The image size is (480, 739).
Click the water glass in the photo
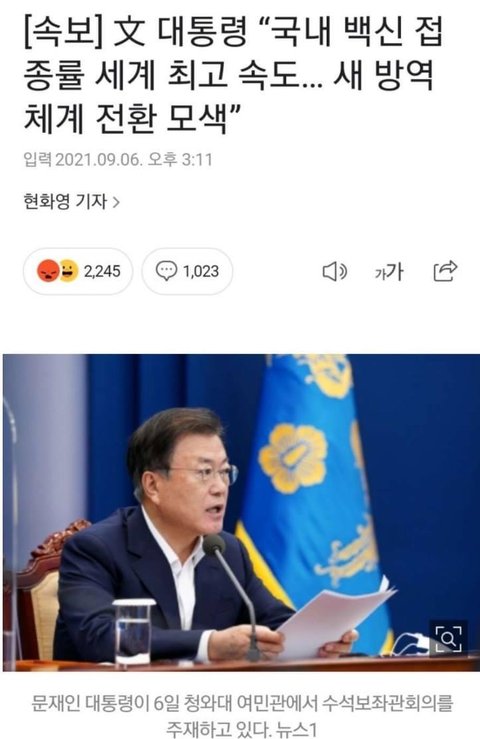[133, 632]
